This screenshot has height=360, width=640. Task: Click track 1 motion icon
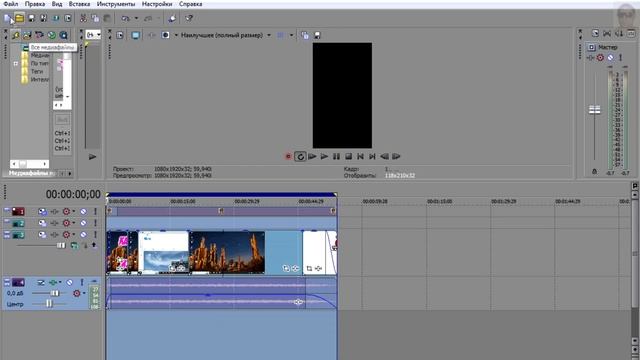pyautogui.click(x=42, y=211)
